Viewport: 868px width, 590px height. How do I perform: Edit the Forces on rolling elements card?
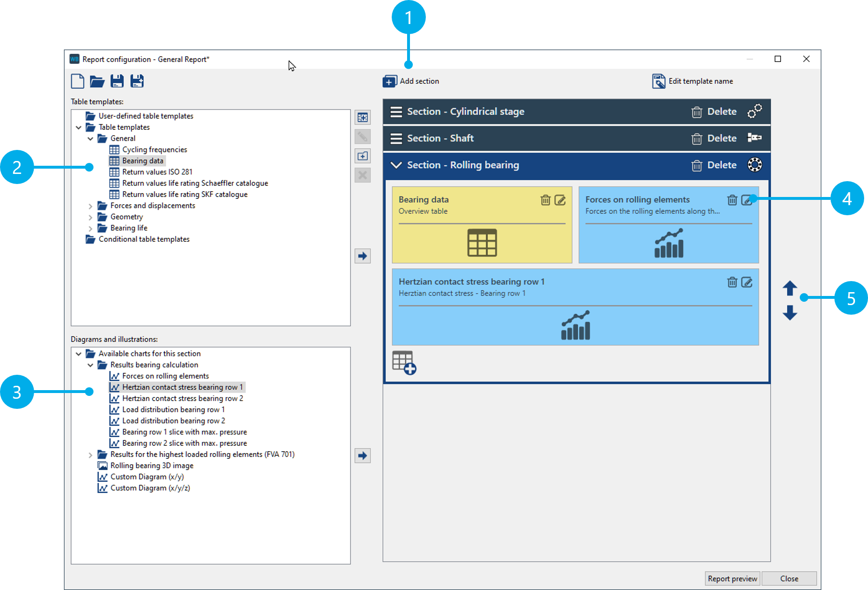click(746, 200)
